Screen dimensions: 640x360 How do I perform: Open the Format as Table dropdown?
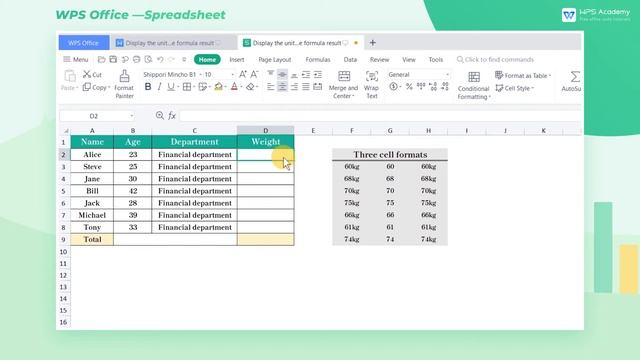523,76
